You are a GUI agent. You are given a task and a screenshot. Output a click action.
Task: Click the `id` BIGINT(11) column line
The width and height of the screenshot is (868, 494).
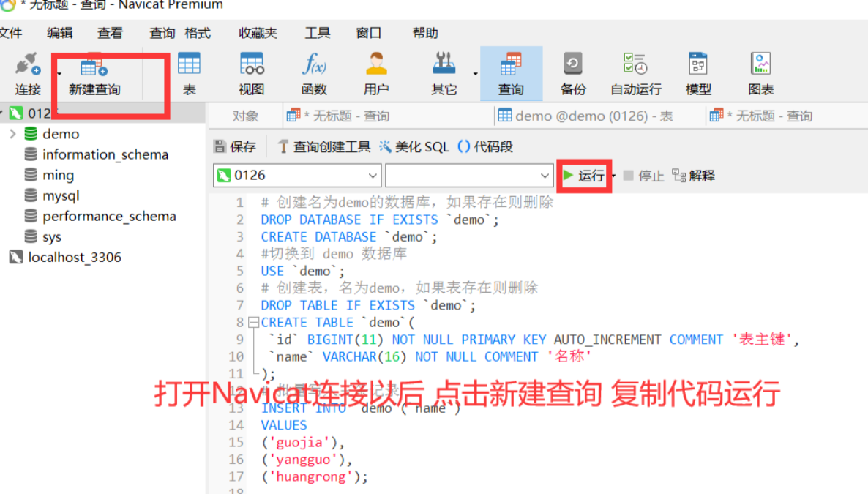(x=534, y=340)
